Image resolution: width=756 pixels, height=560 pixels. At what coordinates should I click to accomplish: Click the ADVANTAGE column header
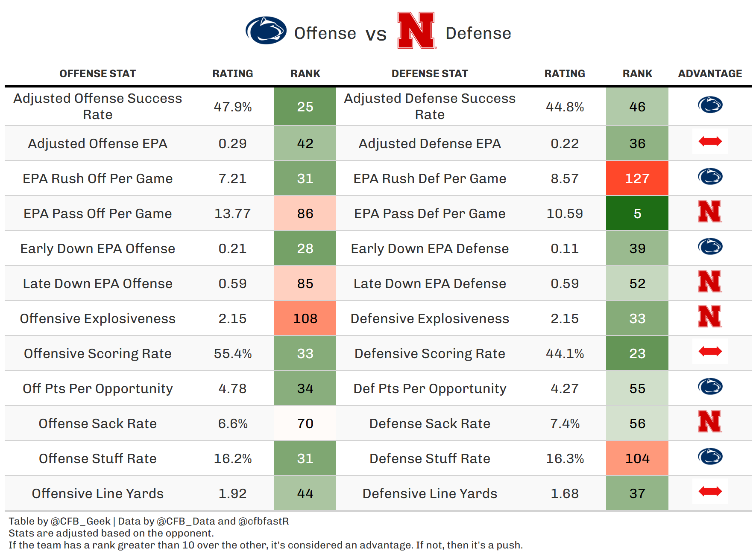tap(710, 74)
